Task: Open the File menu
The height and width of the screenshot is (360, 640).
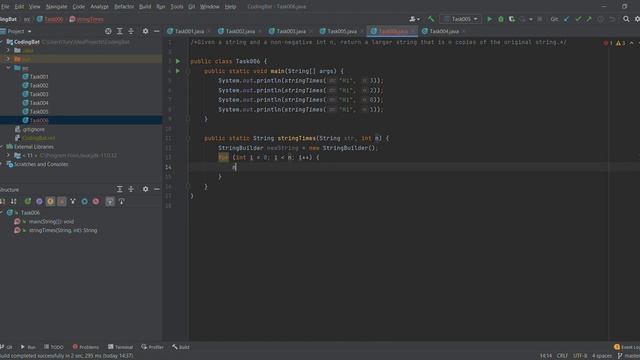Action: (x=5, y=7)
